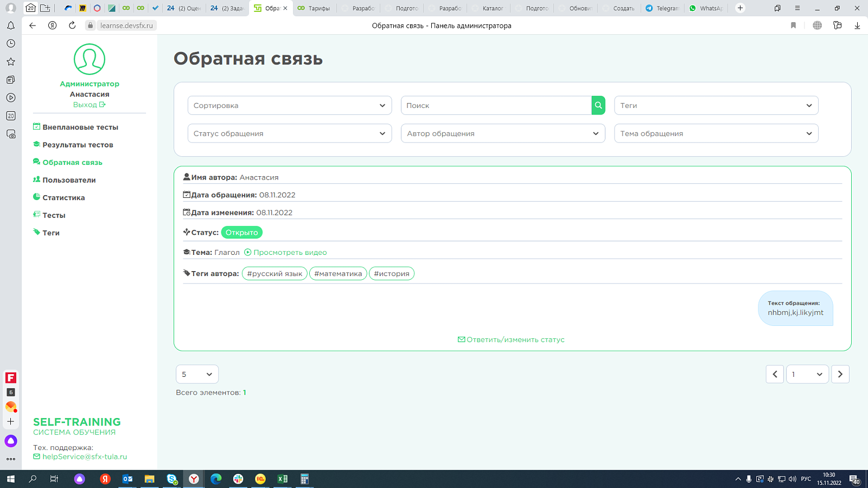Click browser back arrow
The image size is (868, 488).
coord(33,25)
